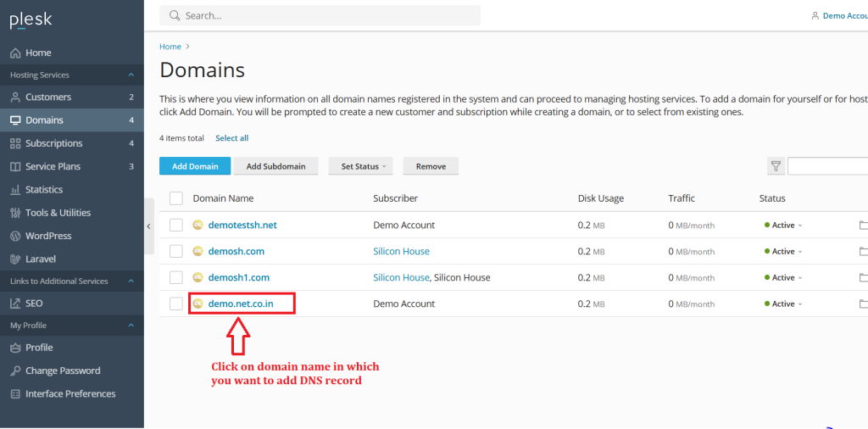Click the Customers person icon
The image size is (868, 429).
click(15, 97)
